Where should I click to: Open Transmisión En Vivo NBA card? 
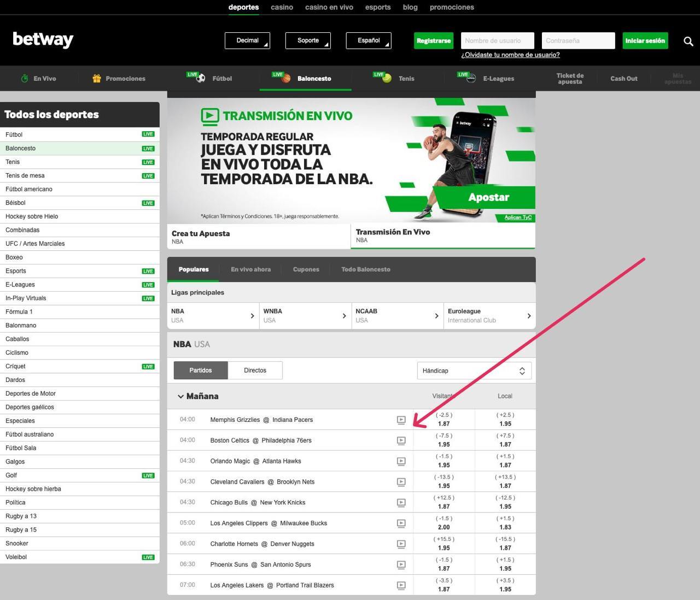443,236
